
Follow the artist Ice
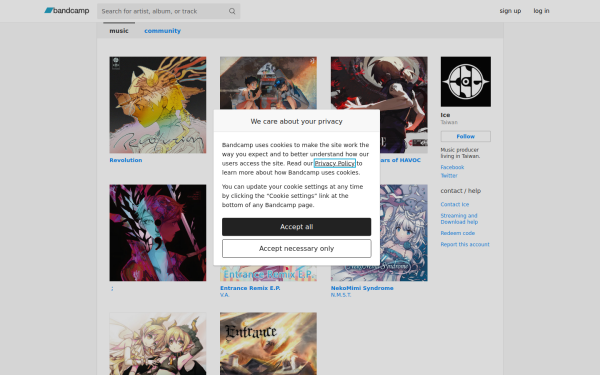click(466, 136)
